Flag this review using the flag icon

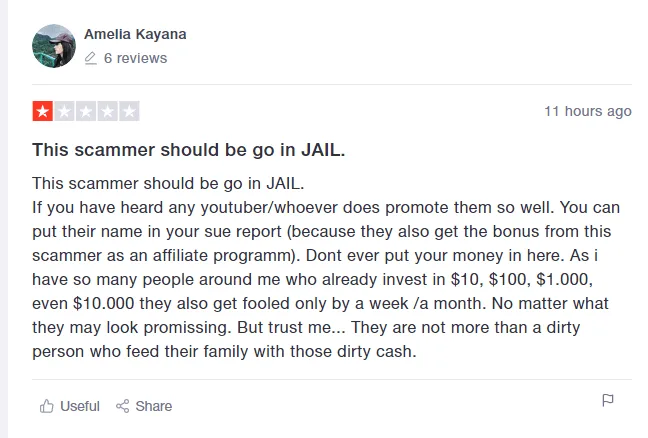coord(607,401)
